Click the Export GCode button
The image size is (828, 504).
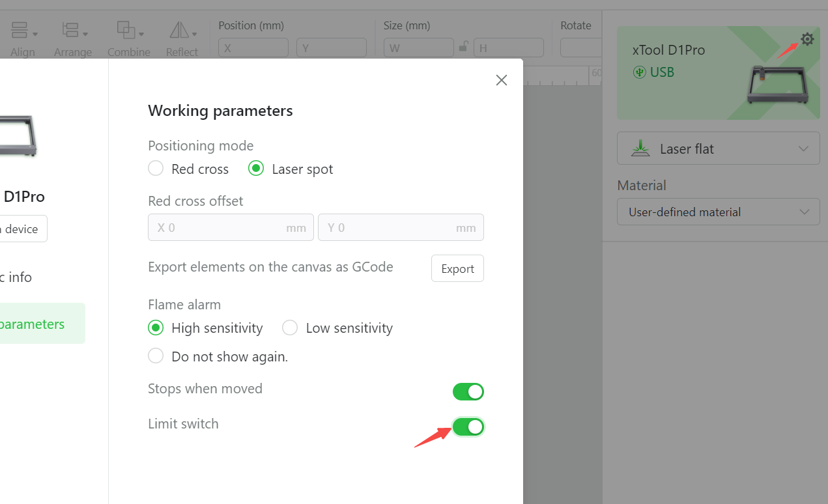coord(457,268)
